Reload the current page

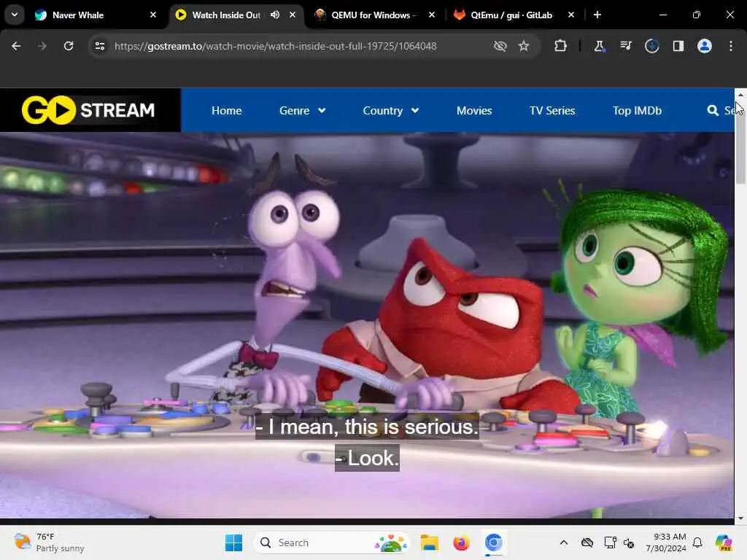pyautogui.click(x=69, y=46)
